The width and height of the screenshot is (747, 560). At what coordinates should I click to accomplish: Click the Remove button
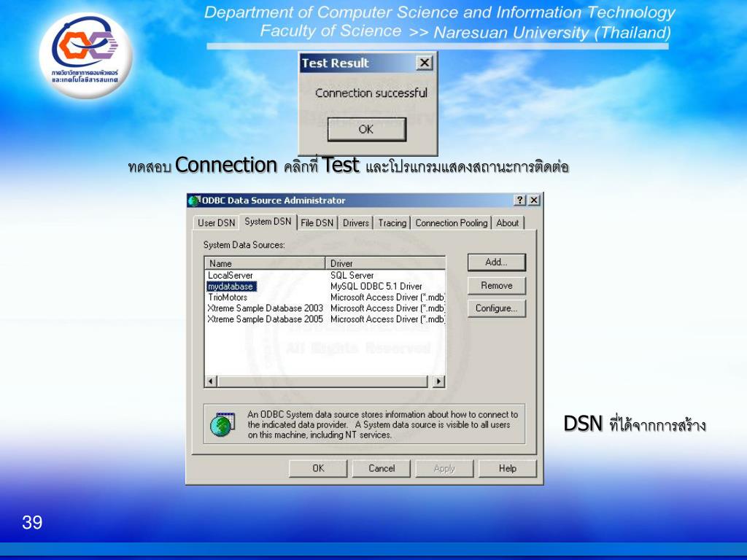point(496,286)
